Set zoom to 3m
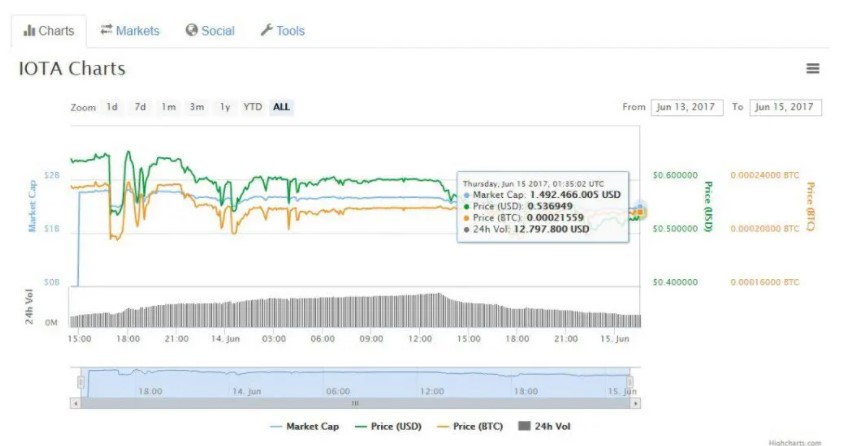This screenshot has width=854, height=446. pos(197,107)
